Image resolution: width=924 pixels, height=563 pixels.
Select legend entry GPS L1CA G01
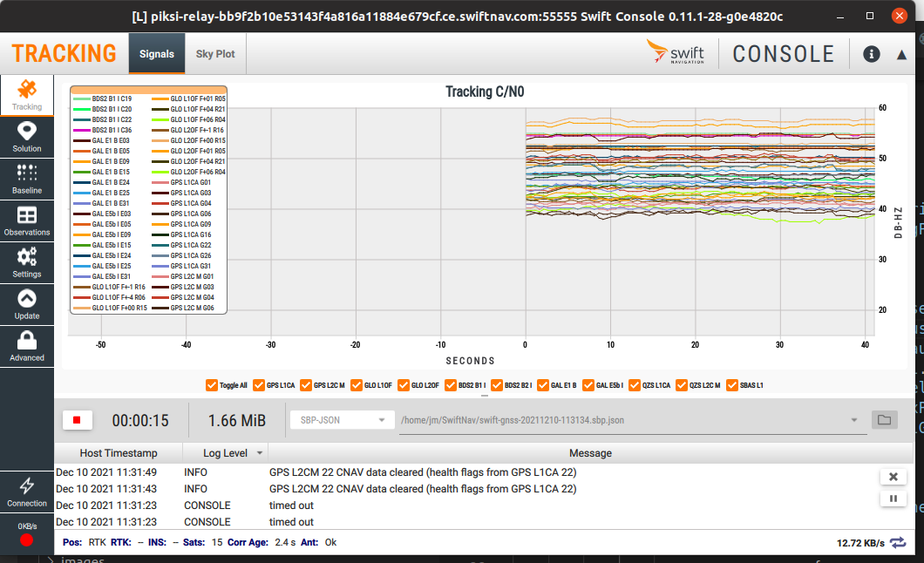click(181, 182)
